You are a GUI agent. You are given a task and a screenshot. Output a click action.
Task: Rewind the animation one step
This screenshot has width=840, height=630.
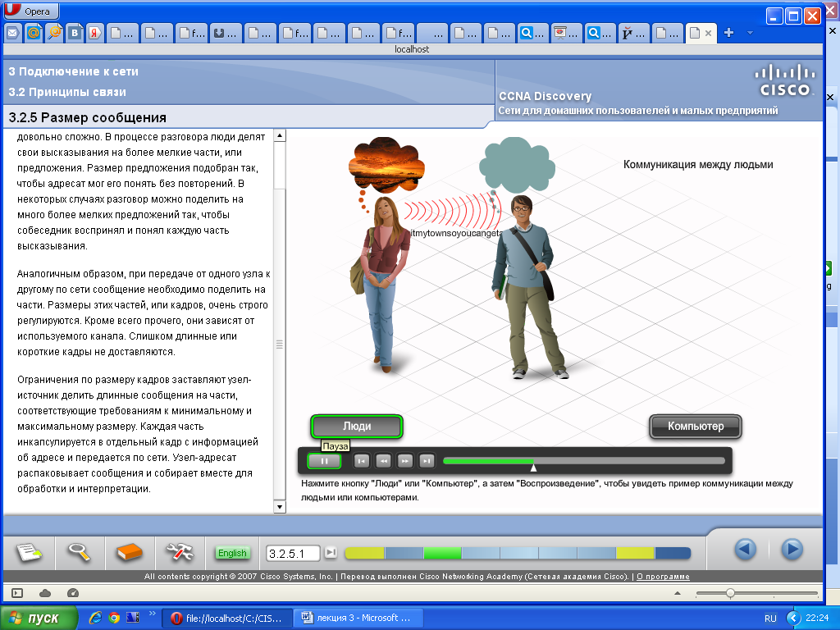pyautogui.click(x=383, y=461)
